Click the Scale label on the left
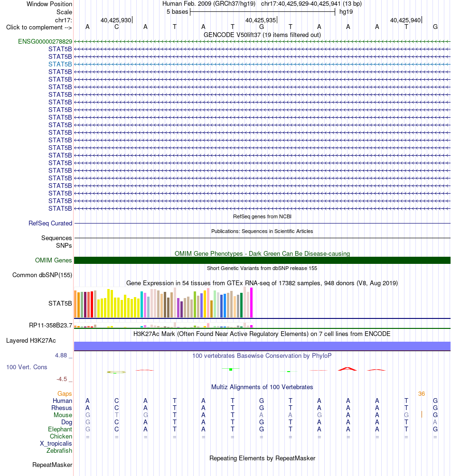The width and height of the screenshot is (451, 476). pyautogui.click(x=65, y=12)
